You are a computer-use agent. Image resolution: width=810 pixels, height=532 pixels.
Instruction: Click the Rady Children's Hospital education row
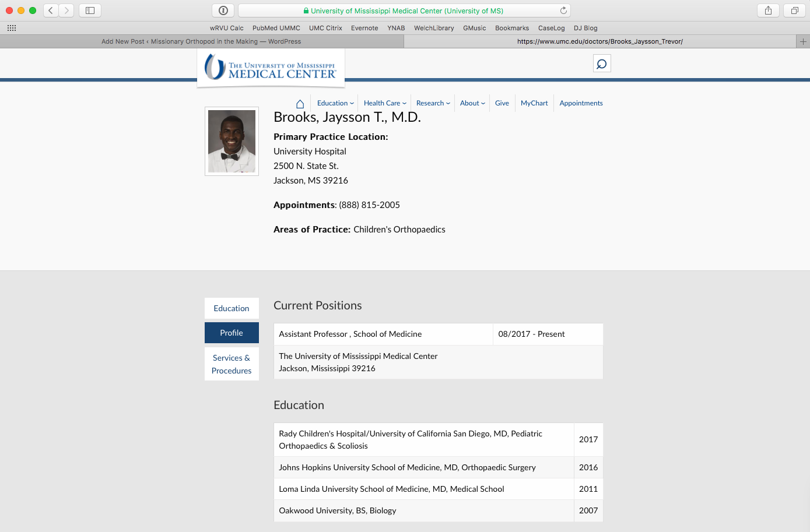439,439
